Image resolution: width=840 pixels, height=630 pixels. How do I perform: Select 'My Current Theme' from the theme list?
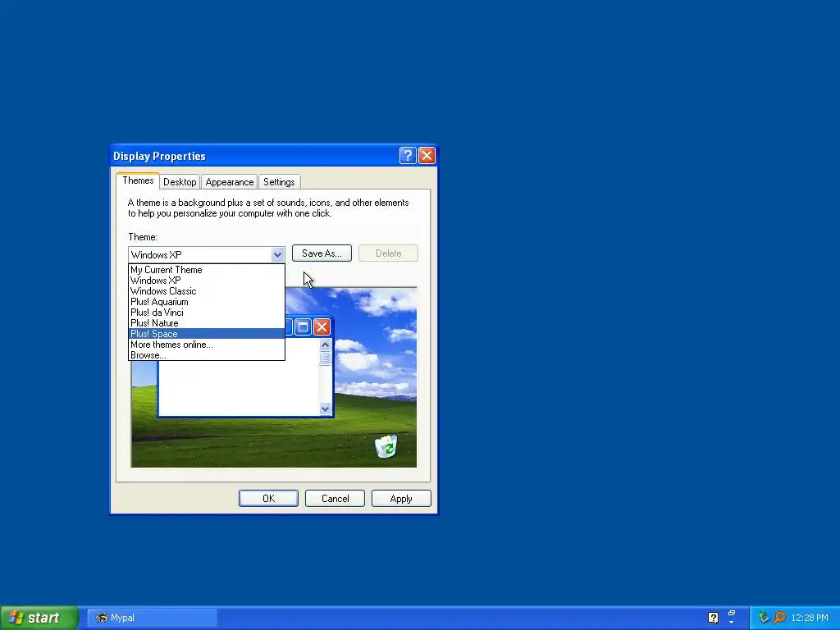(x=206, y=269)
